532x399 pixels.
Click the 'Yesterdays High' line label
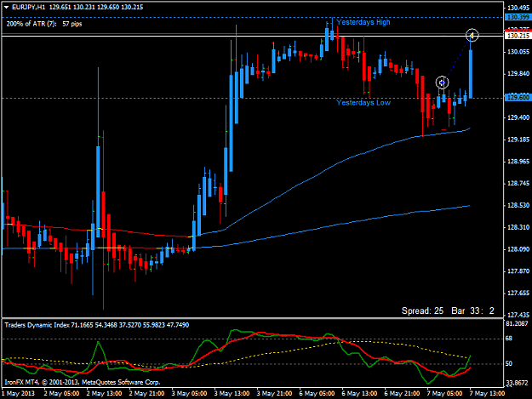coord(363,22)
